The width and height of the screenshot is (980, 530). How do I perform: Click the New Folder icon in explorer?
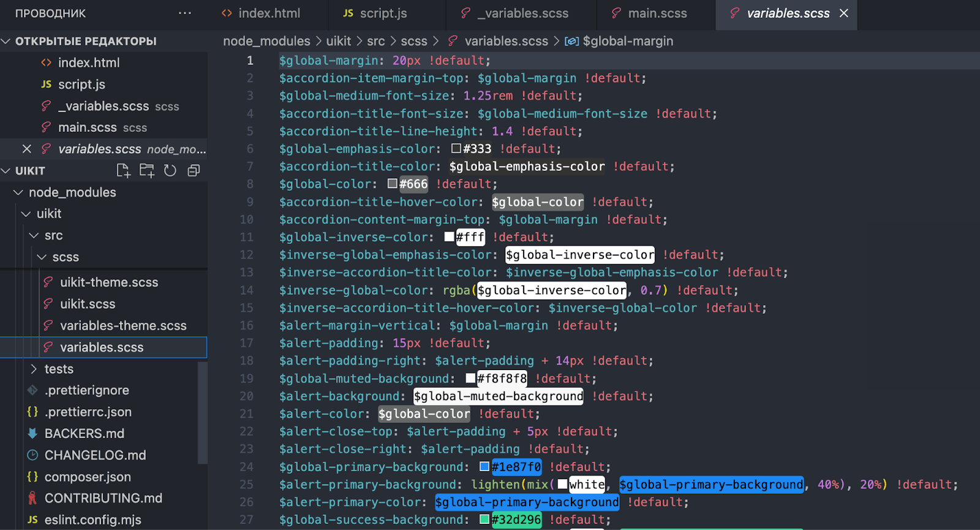(147, 171)
